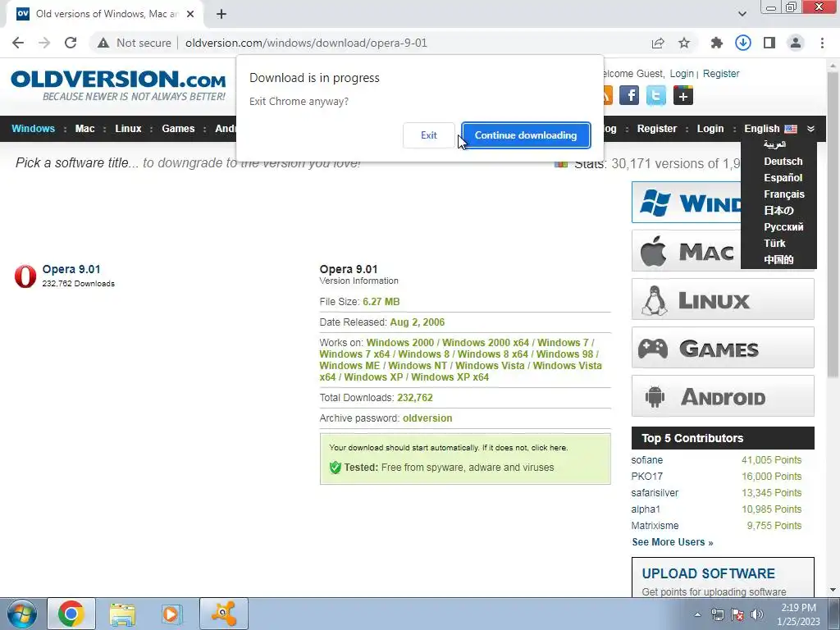Click the OLDVERSION.com logo
Viewport: 840px width, 630px height.
118,85
